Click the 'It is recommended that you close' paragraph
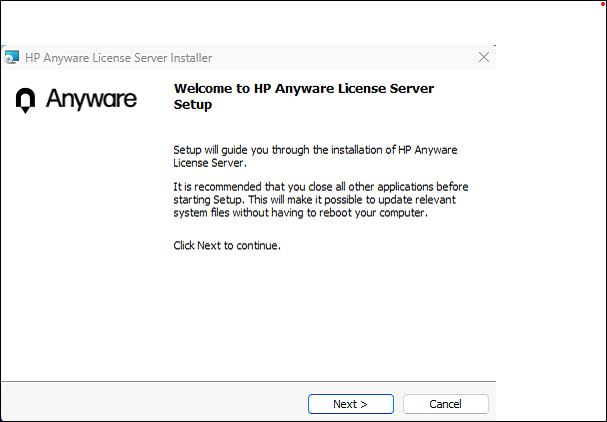Viewport: 607px width, 422px height. tap(321, 199)
